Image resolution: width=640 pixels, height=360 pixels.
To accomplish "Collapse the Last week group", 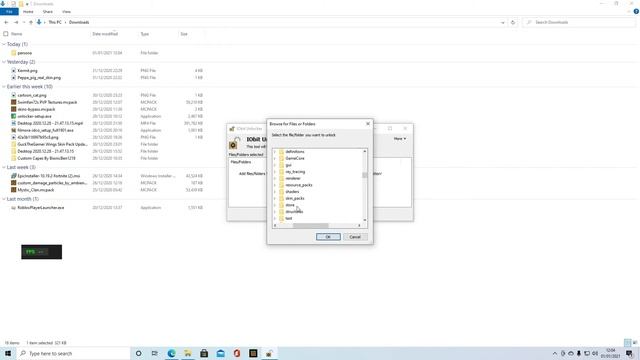I will click(4, 167).
